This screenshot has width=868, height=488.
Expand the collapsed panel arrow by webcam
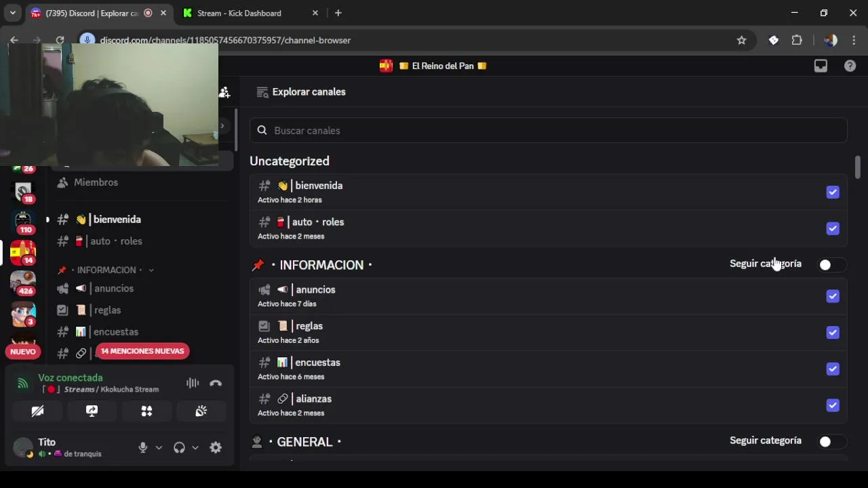[x=222, y=125]
